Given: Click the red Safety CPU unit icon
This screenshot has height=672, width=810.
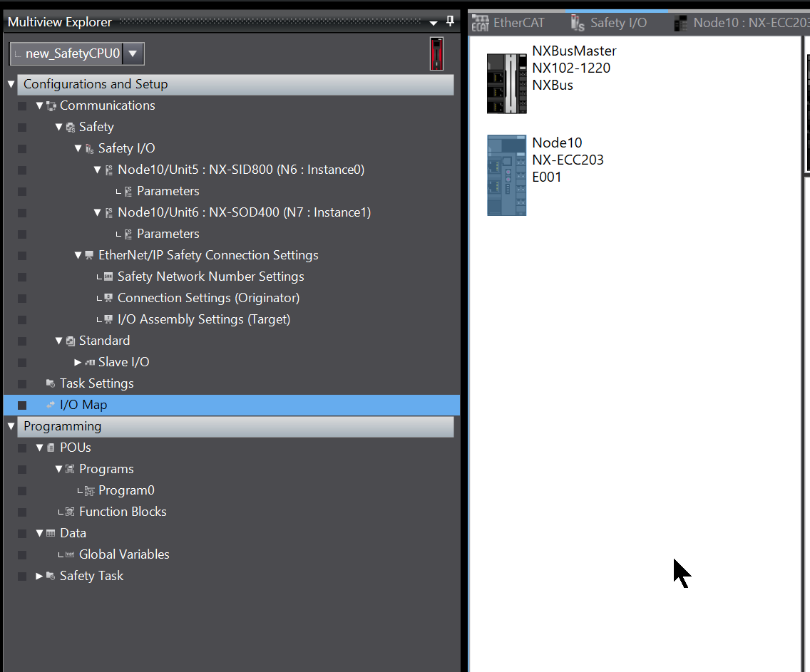Looking at the screenshot, I should (436, 53).
